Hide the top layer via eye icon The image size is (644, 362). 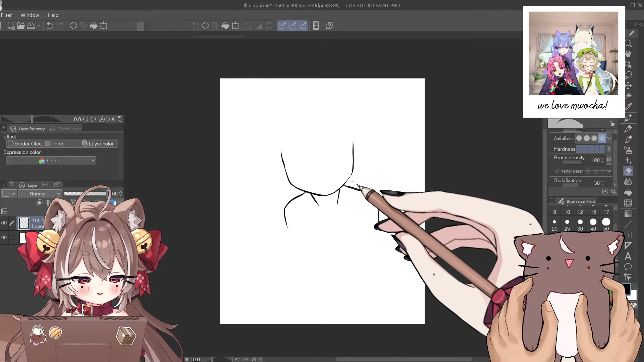(x=4, y=223)
